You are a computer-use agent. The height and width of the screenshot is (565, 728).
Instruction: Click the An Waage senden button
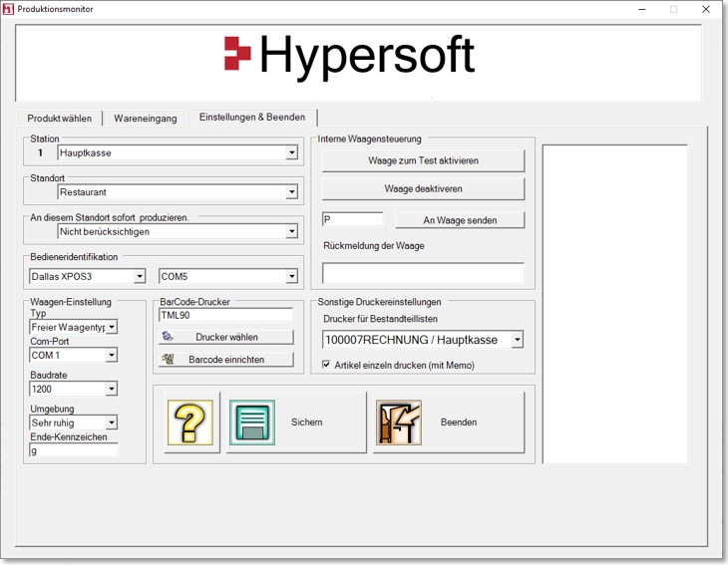(x=460, y=220)
